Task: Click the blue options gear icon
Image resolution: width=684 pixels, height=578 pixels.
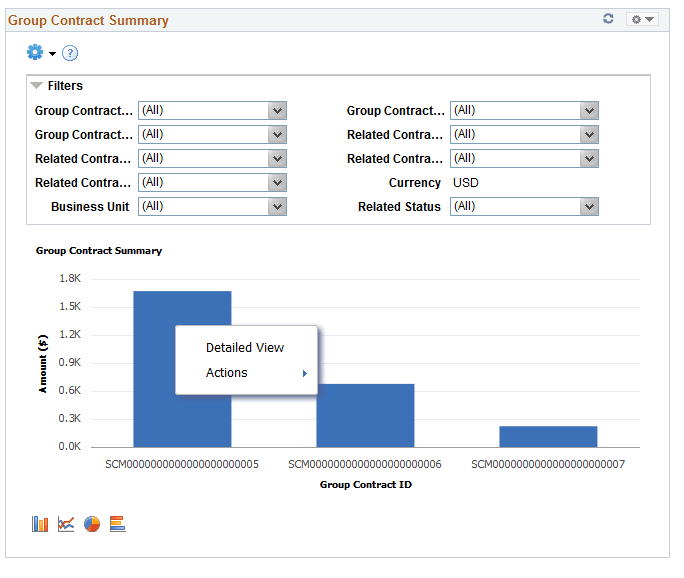Action: [x=35, y=52]
